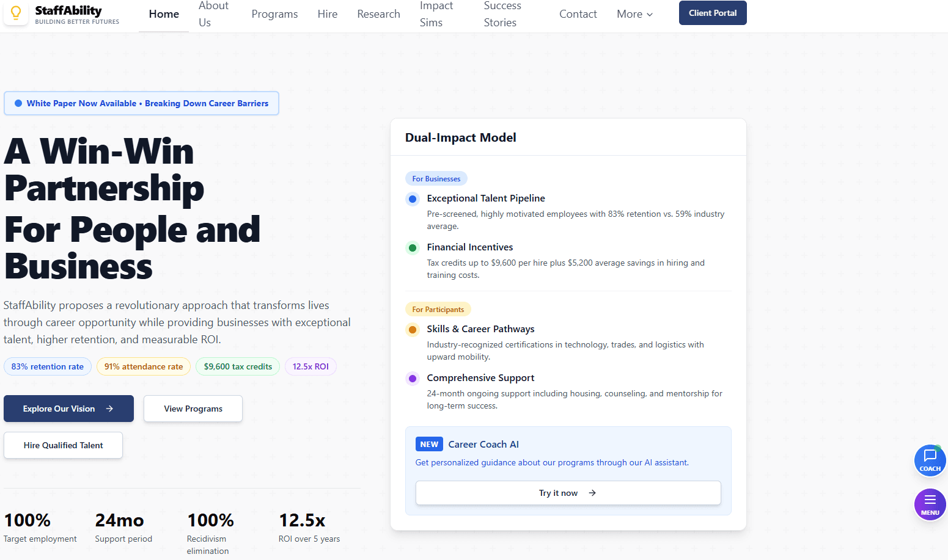Click the green Financial Incentives bullet icon
Screen dimensions: 948x560
click(413, 247)
